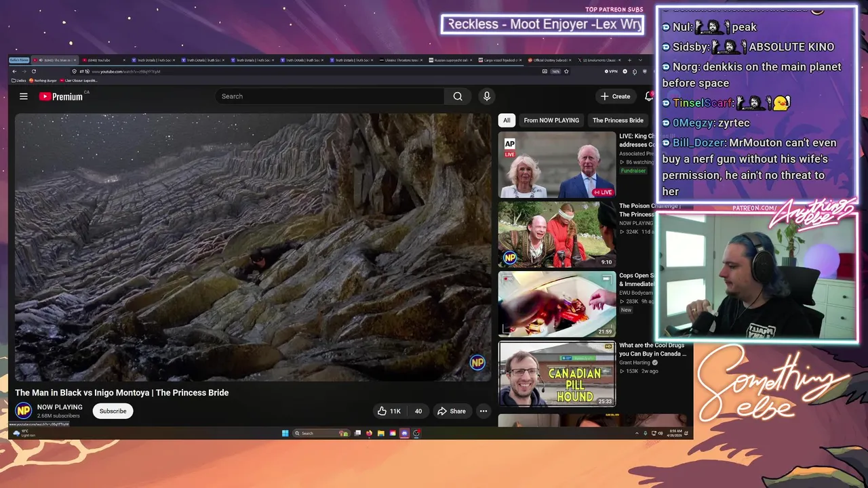Viewport: 868px width, 488px height.
Task: Open the Cops bodycam video thumbnail
Action: point(557,304)
